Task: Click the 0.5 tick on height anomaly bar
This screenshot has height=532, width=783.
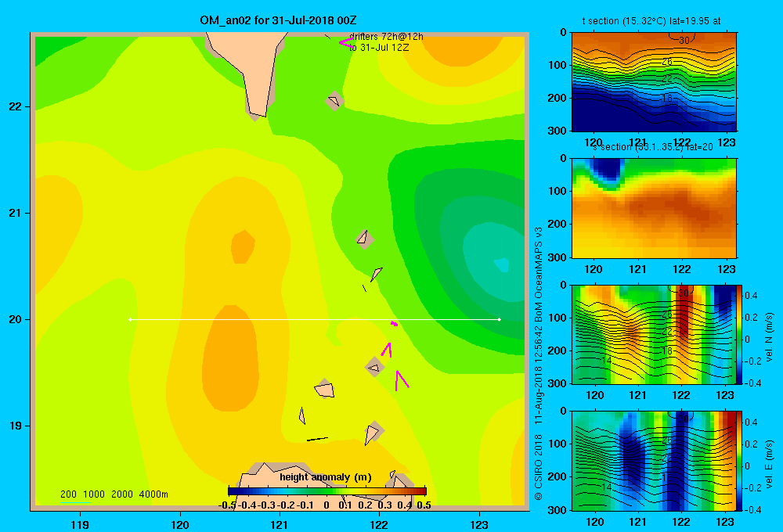Action: tap(424, 505)
